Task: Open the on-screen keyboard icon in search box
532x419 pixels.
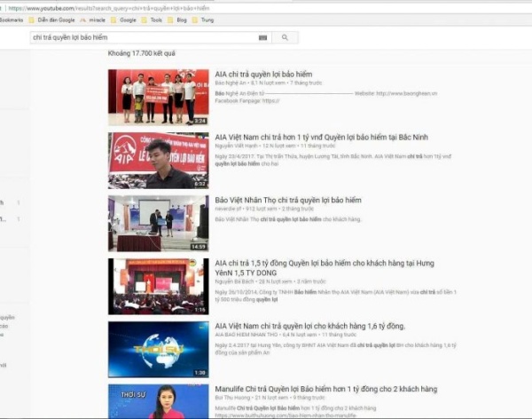Action: click(263, 37)
